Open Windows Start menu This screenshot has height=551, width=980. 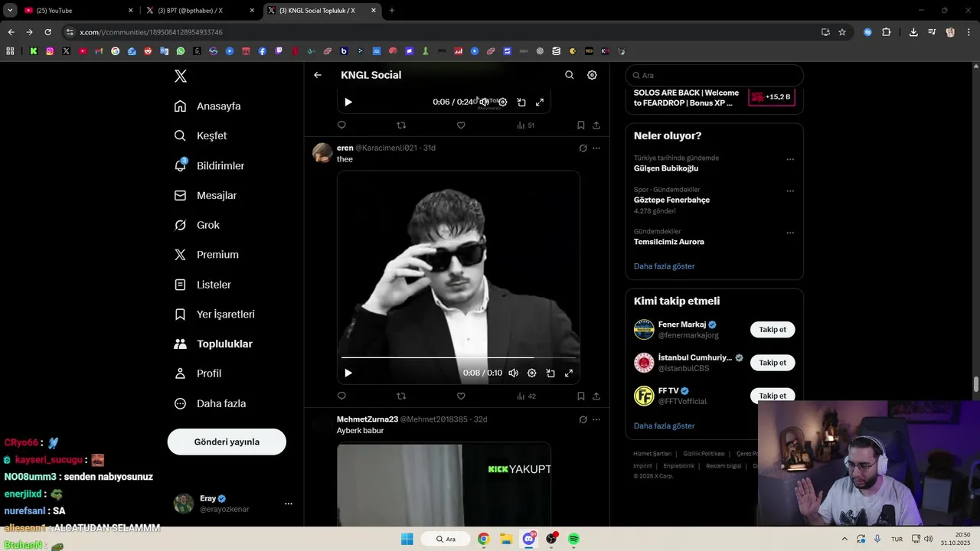(x=407, y=539)
